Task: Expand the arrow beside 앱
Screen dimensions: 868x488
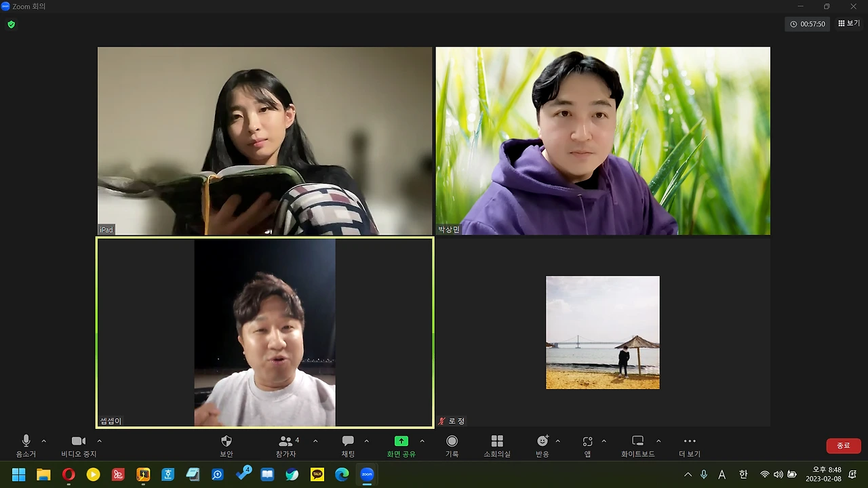Action: point(604,441)
